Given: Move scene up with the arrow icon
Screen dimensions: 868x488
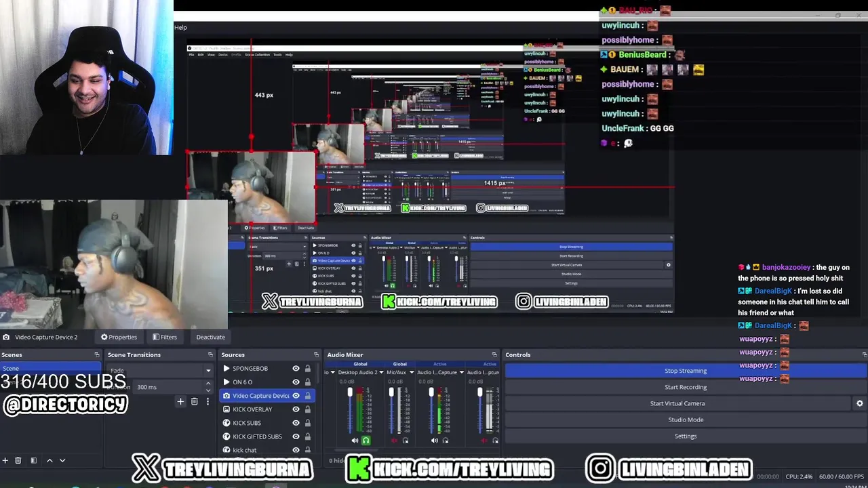Looking at the screenshot, I should click(x=50, y=460).
